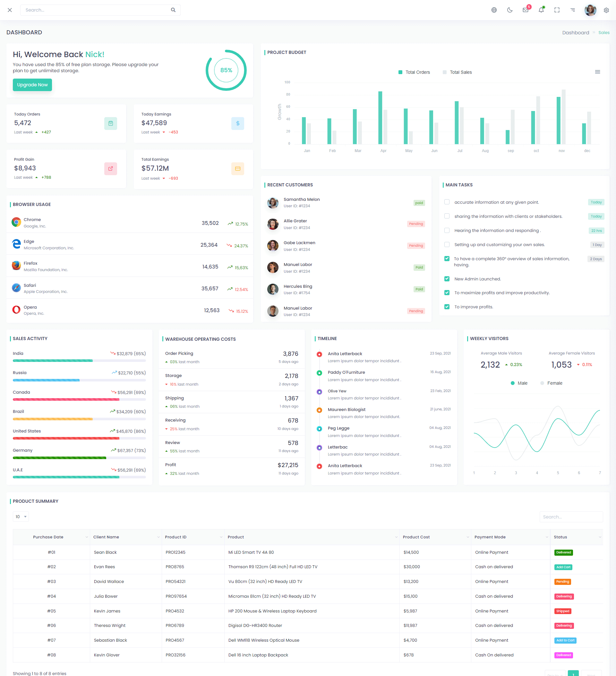This screenshot has width=616, height=676.
Task: Open settings gear icon in header
Action: 606,10
